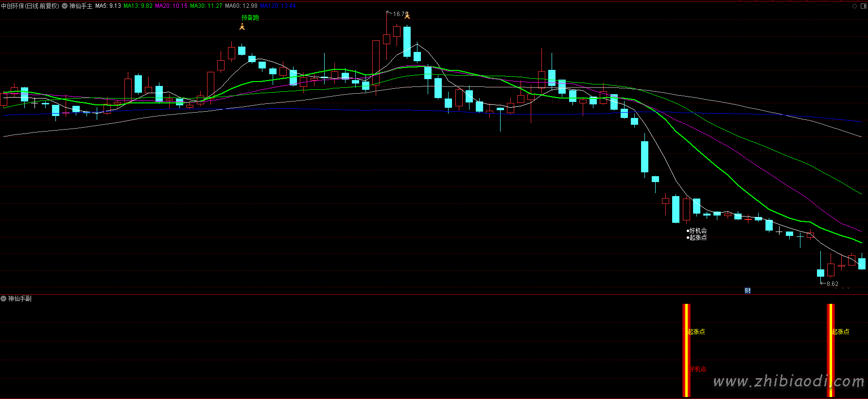The height and width of the screenshot is (399, 868).
Task: Click the first red-yellow signal bar
Action: click(x=686, y=349)
